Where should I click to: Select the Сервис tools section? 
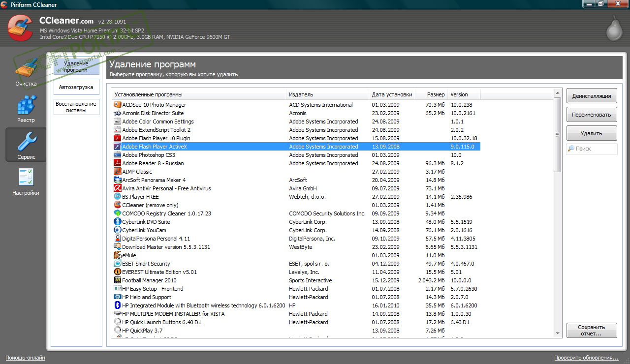click(26, 146)
